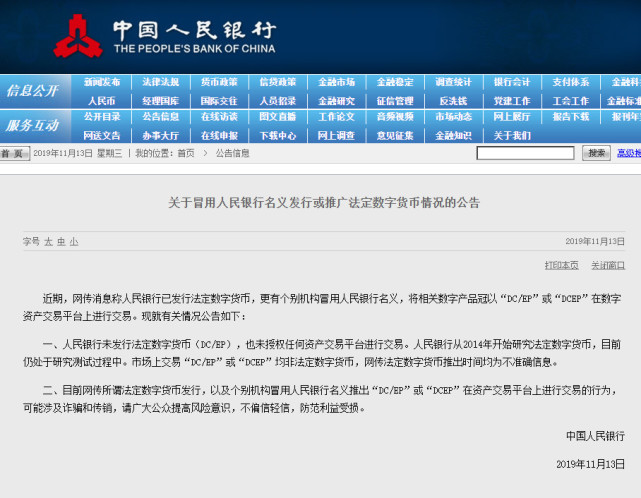Image resolution: width=641 pixels, height=498 pixels.
Task: Go to the 工会工作 section
Action: click(571, 101)
